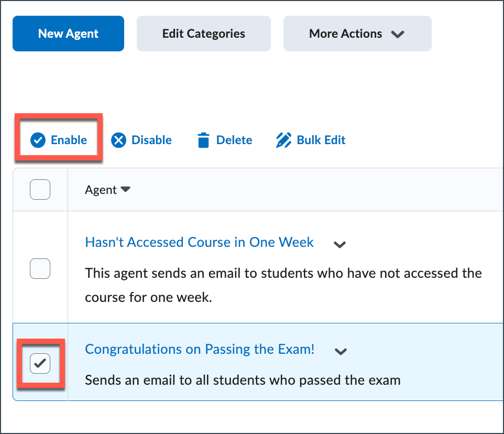
Task: Open the Congratulations on Passing the Exam link
Action: click(200, 350)
